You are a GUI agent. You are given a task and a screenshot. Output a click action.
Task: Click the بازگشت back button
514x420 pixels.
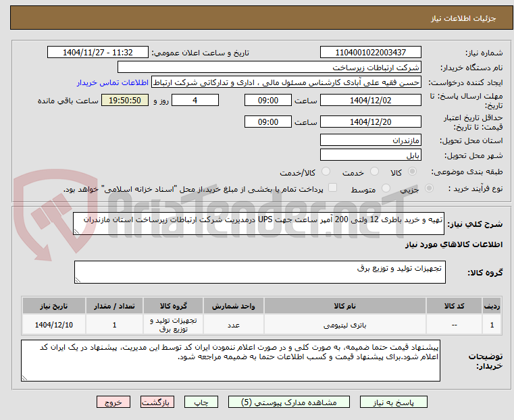[x=157, y=402]
